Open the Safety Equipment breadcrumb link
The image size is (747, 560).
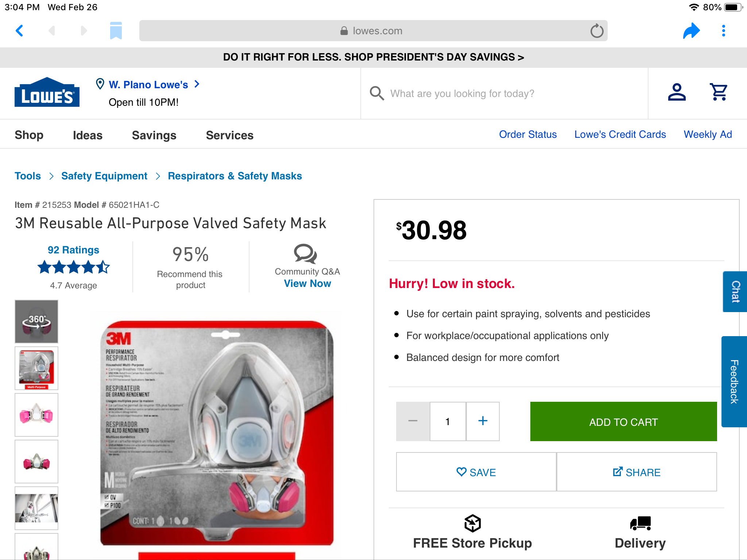(104, 176)
